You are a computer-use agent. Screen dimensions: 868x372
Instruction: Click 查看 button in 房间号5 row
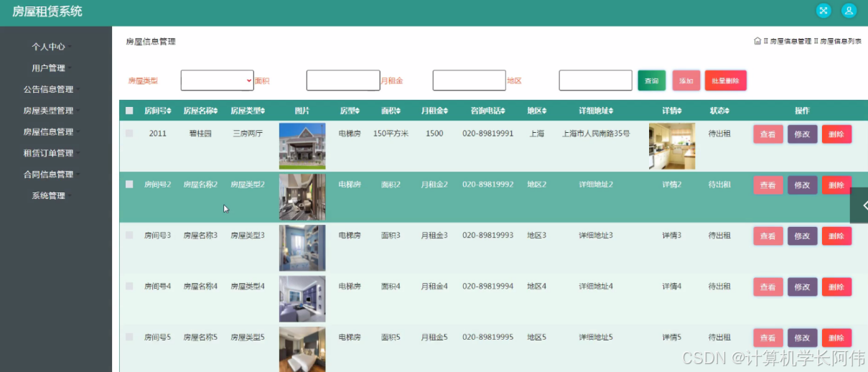click(x=768, y=338)
